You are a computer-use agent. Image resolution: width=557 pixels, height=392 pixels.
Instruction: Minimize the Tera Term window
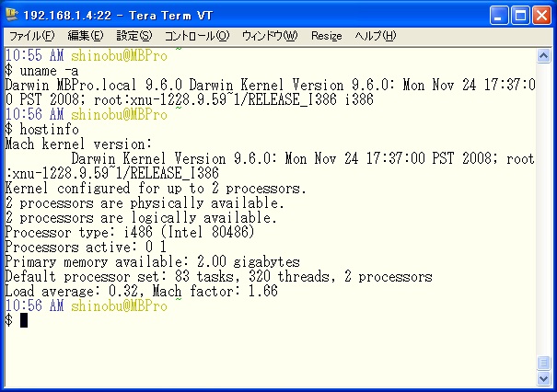tap(499, 16)
